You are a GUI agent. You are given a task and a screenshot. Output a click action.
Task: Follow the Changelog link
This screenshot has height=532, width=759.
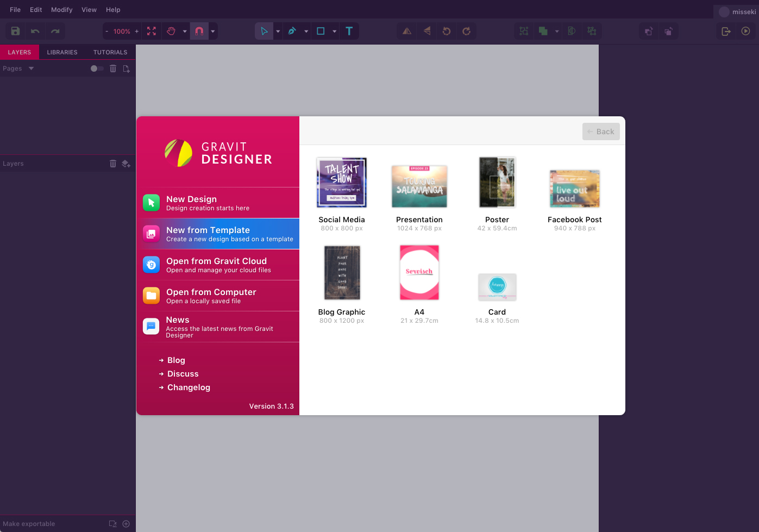[x=189, y=387]
